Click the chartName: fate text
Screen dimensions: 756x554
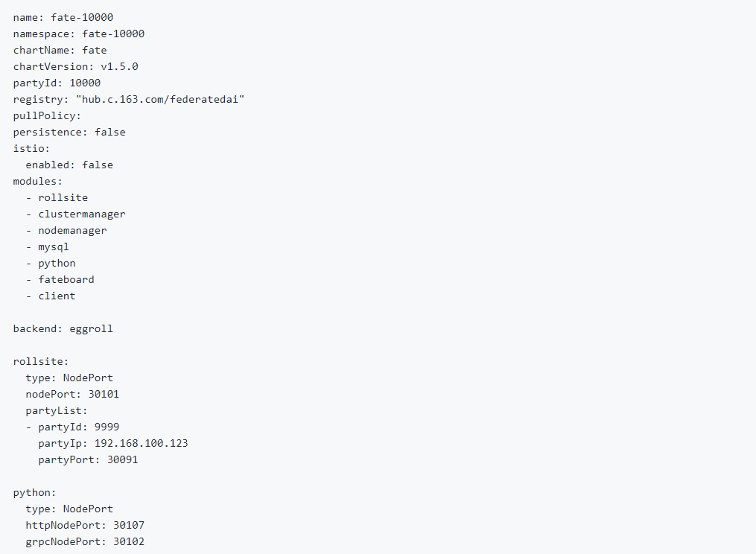tap(60, 50)
